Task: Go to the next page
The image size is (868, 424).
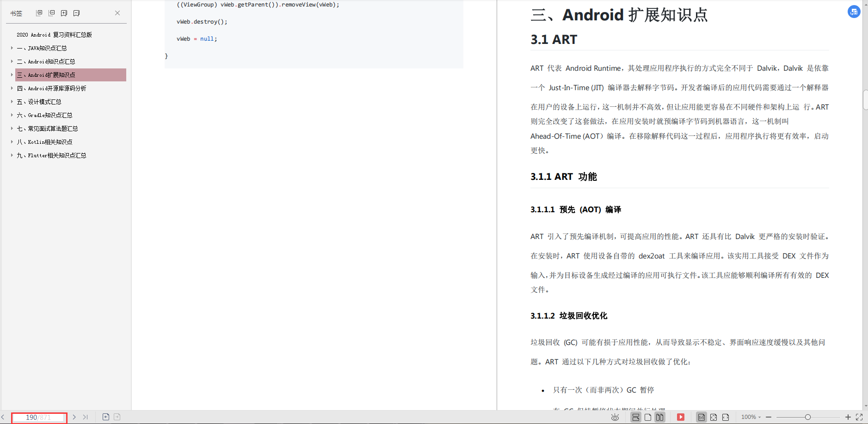Action: point(74,417)
